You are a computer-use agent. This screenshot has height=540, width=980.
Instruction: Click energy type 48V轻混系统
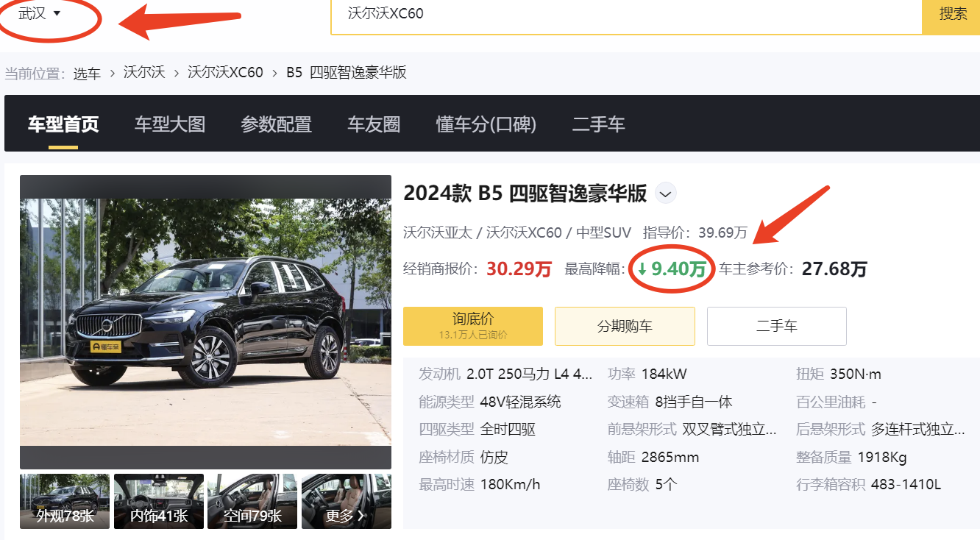(x=520, y=402)
